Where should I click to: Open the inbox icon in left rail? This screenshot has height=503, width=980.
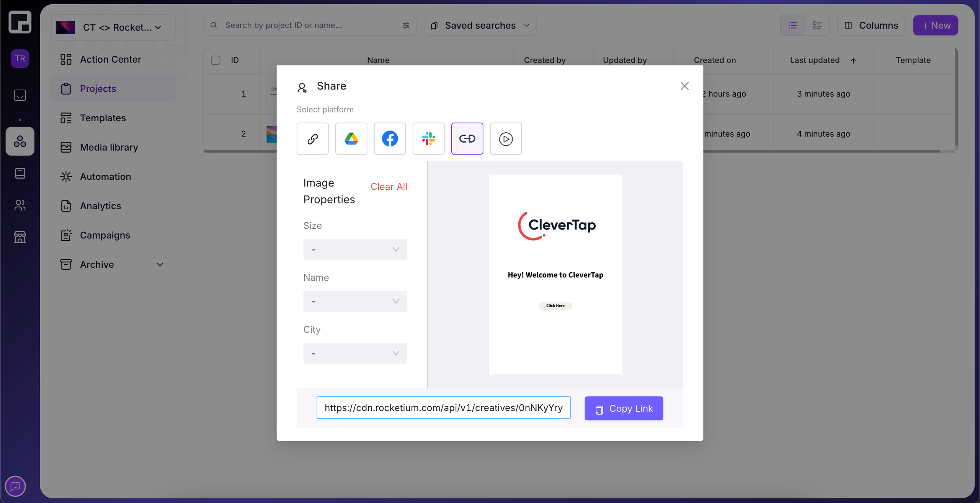20,95
